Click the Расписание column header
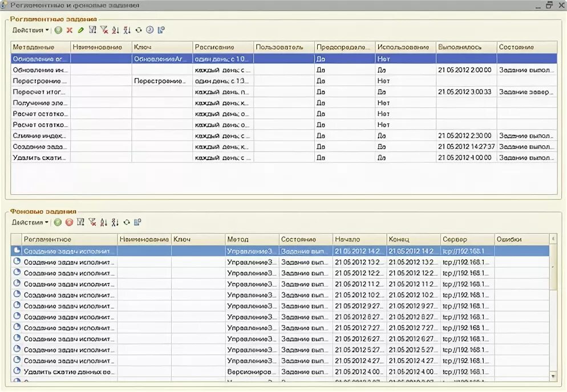This screenshot has width=567, height=392. click(223, 47)
